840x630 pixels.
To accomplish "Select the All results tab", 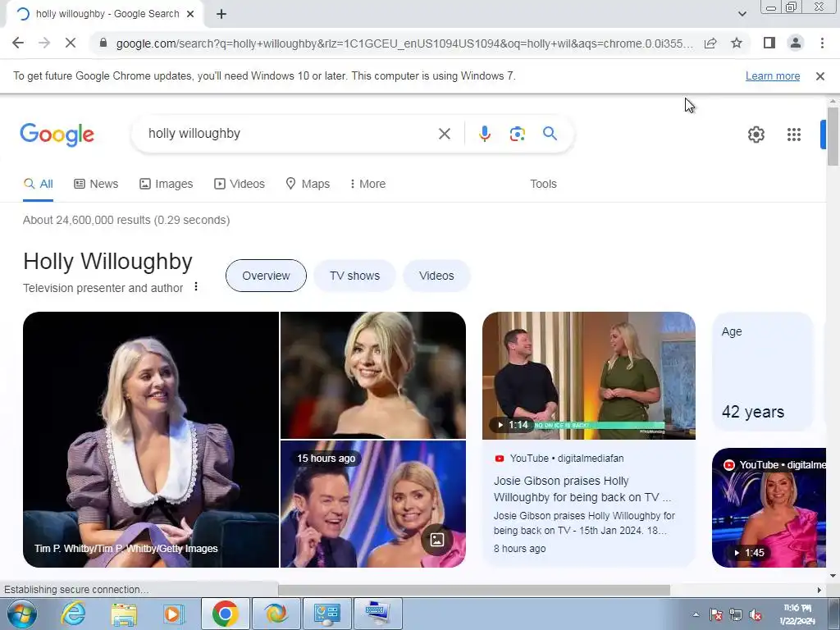I will [38, 185].
